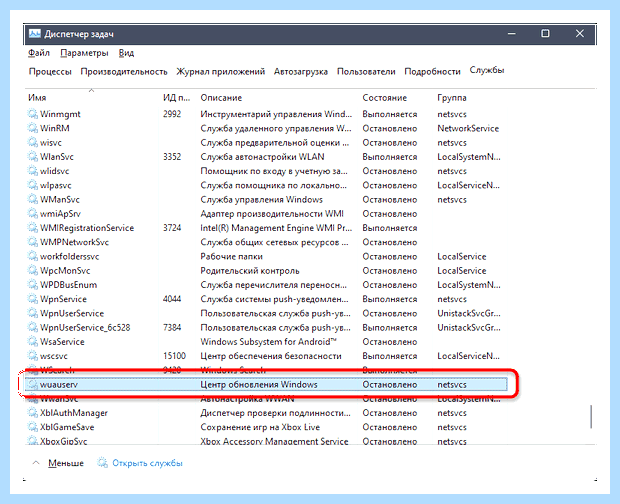Click the Рабочие папки description

pyautogui.click(x=231, y=257)
